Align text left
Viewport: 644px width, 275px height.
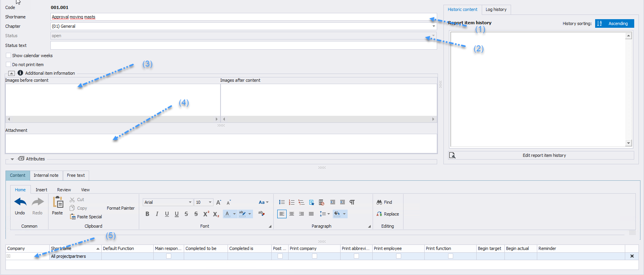tap(282, 214)
